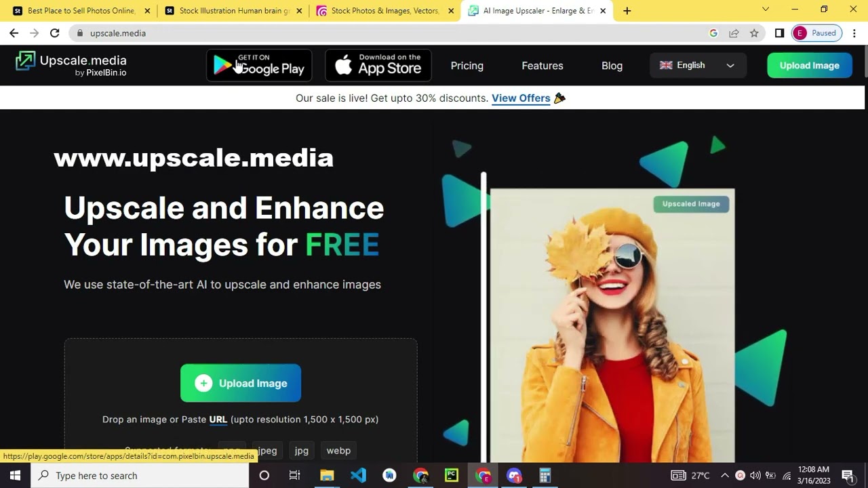The height and width of the screenshot is (488, 868).
Task: Bookmark this tab with the star icon
Action: click(754, 33)
